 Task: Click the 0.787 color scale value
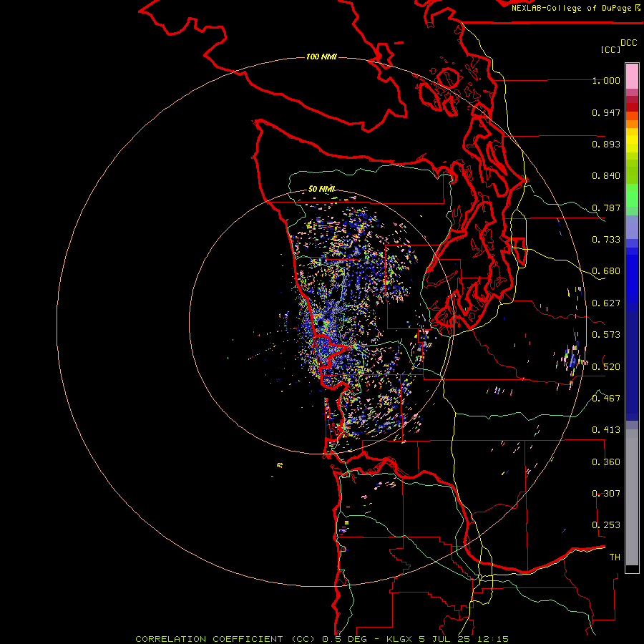point(606,208)
